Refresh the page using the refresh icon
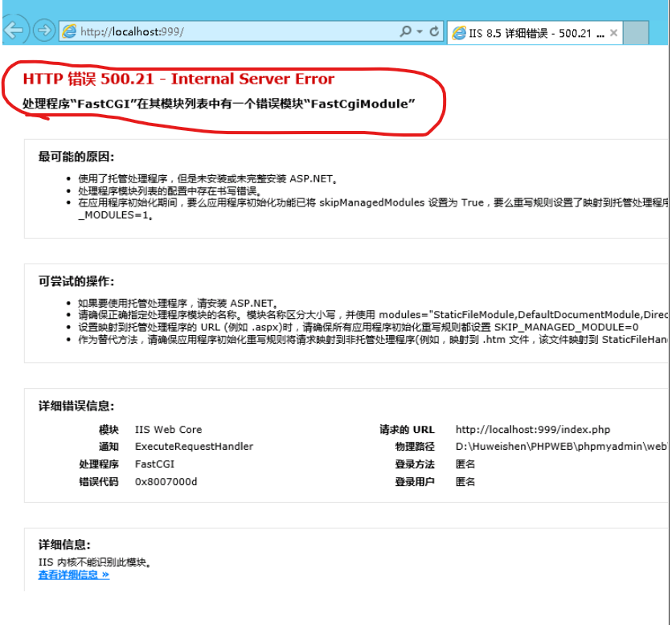 434,31
